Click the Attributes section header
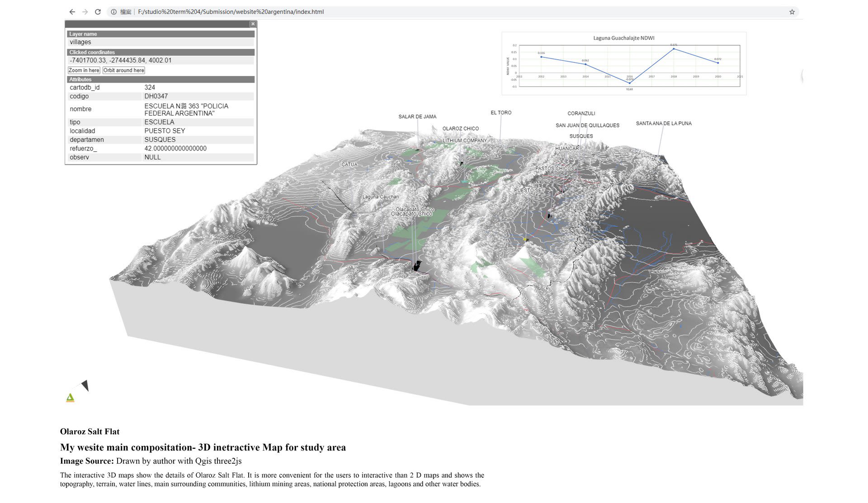Image resolution: width=868 pixels, height=503 pixels. [x=161, y=79]
